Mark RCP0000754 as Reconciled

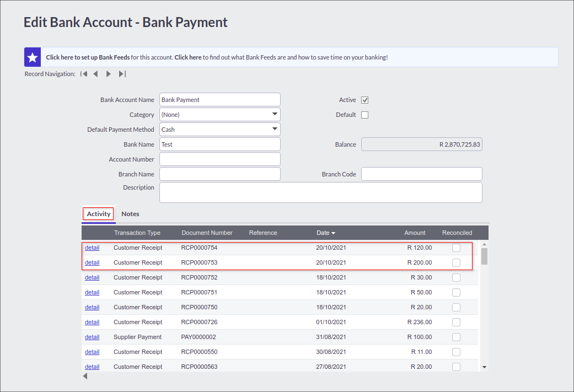tap(456, 248)
